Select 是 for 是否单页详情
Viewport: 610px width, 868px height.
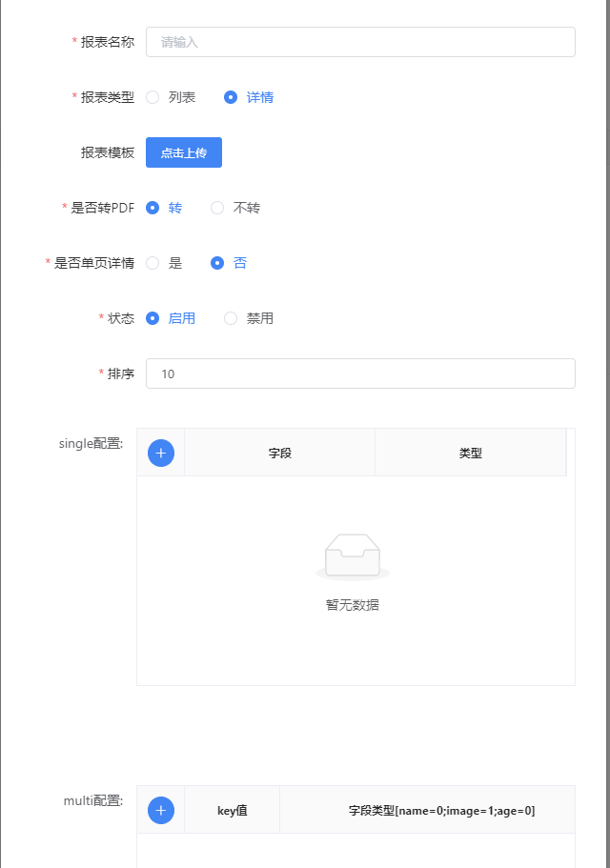click(x=152, y=263)
